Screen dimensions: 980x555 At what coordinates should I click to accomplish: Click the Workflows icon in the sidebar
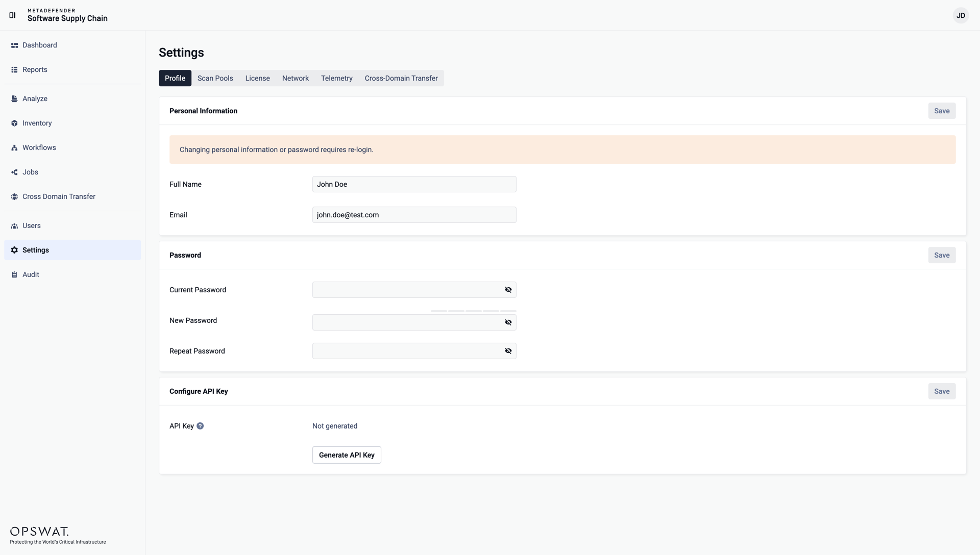(14, 148)
